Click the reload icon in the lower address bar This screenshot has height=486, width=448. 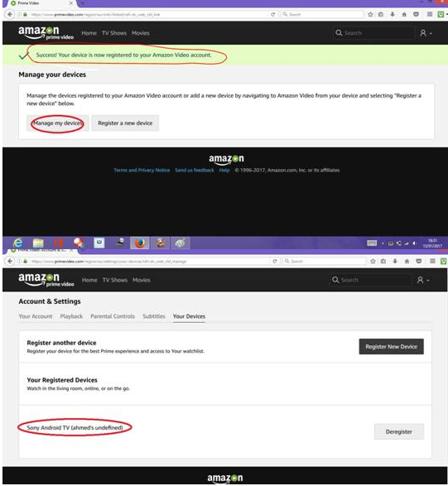pyautogui.click(x=275, y=262)
